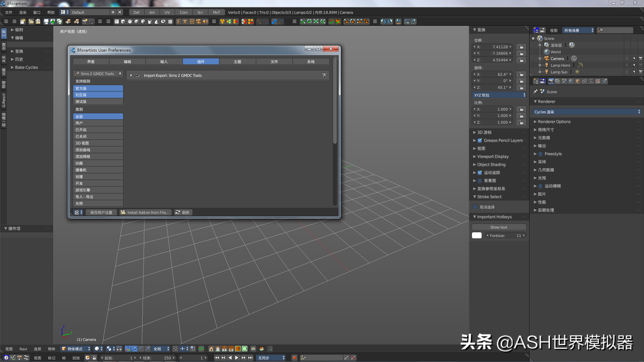Switch to the 界面 tab in preferences

91,61
